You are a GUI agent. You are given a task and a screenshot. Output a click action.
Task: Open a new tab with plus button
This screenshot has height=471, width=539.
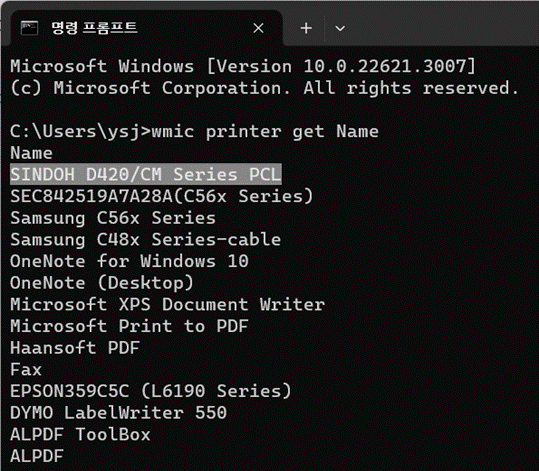[x=306, y=28]
